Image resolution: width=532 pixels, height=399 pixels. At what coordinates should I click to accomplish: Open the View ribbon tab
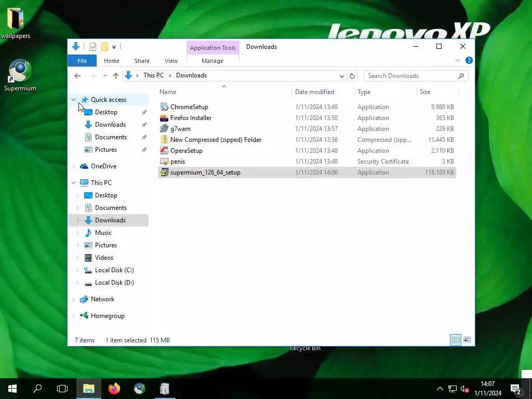171,61
